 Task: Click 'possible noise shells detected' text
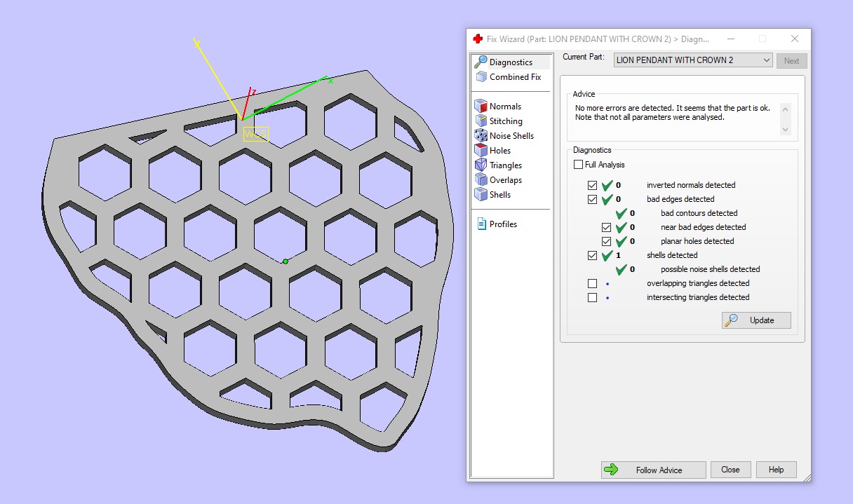tap(711, 269)
